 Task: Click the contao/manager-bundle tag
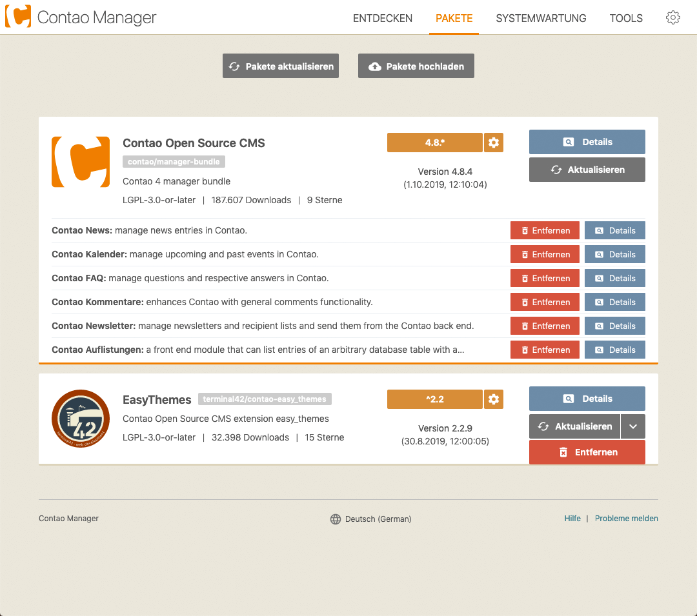pyautogui.click(x=174, y=162)
